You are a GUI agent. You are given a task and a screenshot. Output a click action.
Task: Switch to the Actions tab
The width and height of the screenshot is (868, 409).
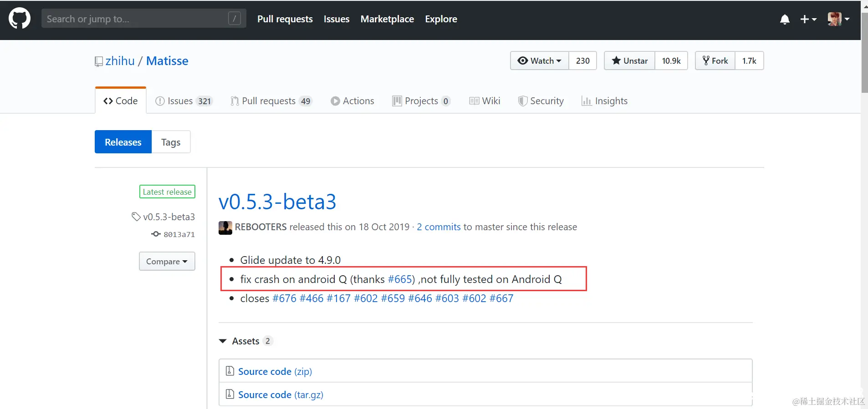tap(352, 101)
